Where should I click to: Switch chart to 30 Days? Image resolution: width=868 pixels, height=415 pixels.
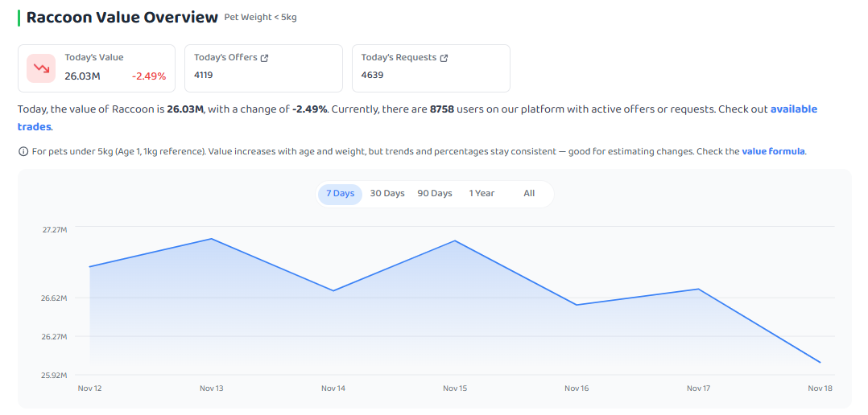click(387, 194)
